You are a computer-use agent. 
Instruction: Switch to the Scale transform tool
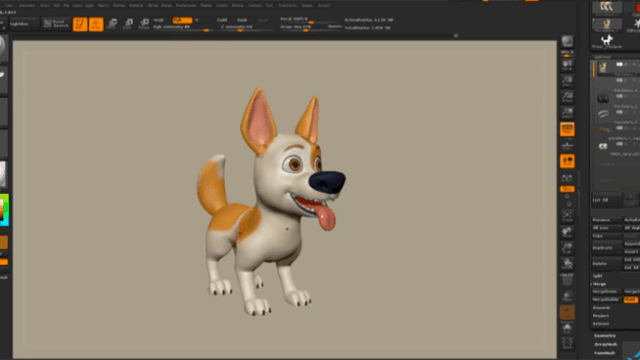pos(128,24)
